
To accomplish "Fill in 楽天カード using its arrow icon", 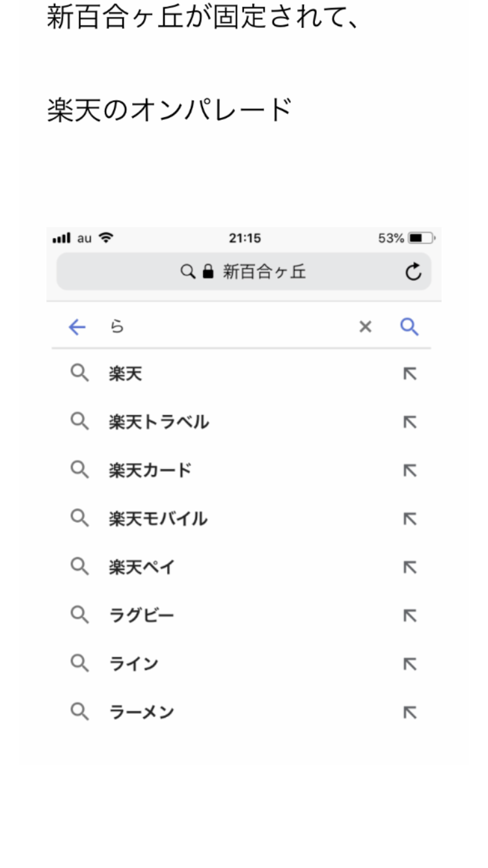I will pos(410,470).
